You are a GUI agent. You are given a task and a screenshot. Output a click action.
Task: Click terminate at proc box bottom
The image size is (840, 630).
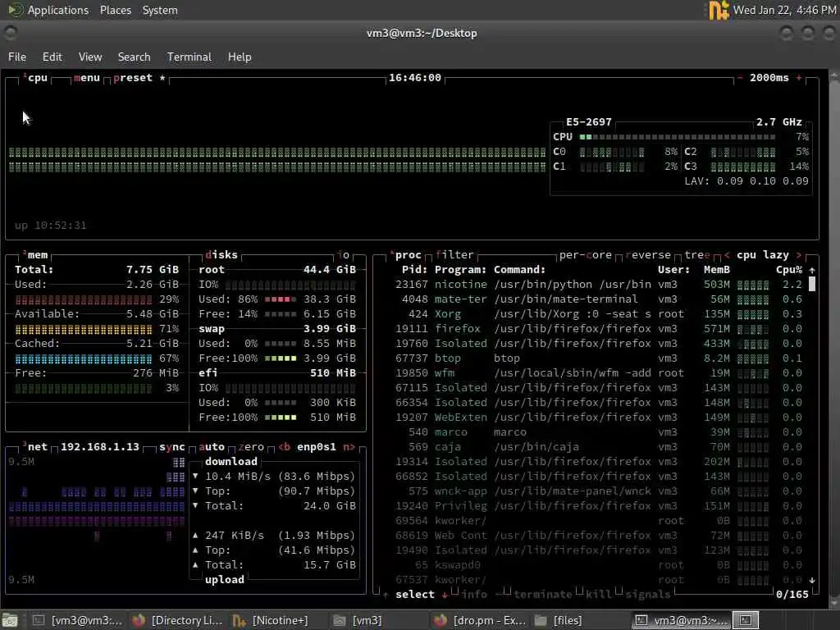pos(543,595)
